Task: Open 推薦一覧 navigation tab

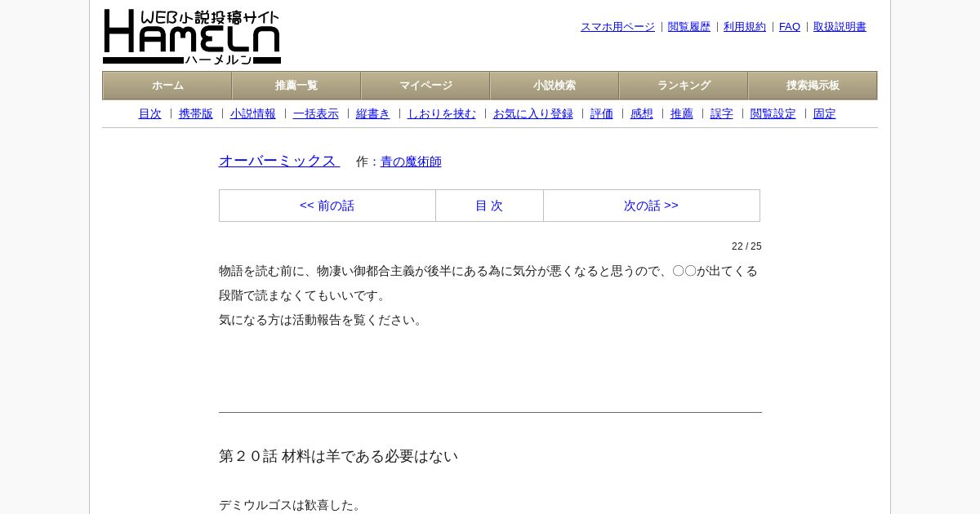Action: (x=296, y=86)
